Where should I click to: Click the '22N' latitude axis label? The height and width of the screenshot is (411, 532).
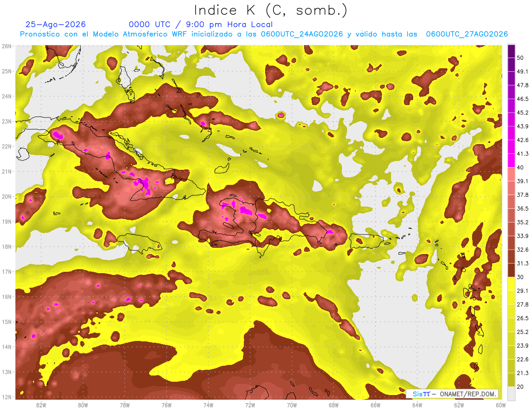(8, 146)
